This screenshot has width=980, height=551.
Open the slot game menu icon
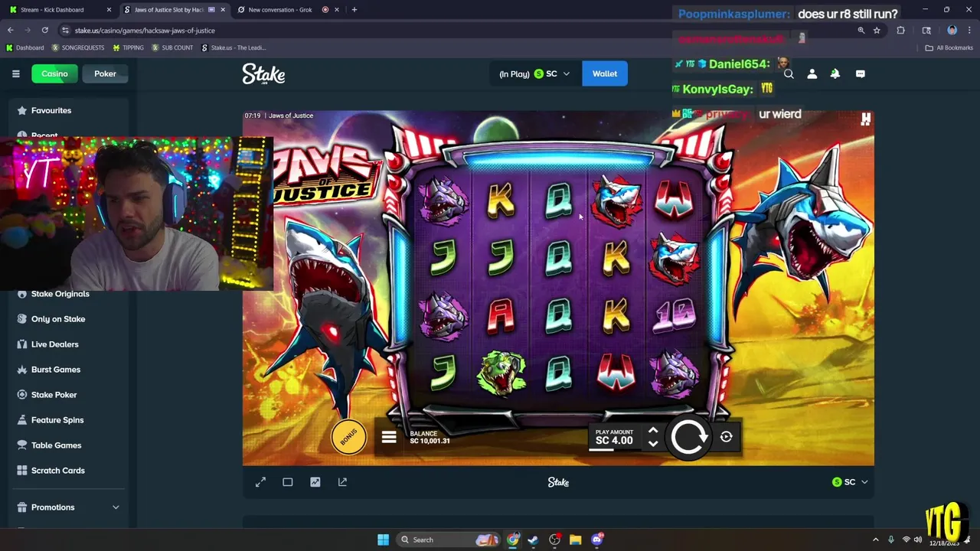click(x=389, y=438)
